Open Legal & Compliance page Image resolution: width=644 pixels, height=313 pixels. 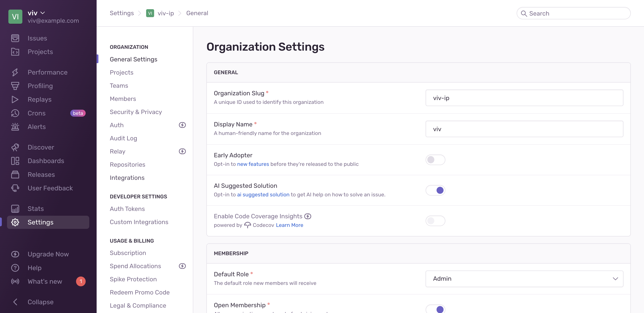click(138, 305)
